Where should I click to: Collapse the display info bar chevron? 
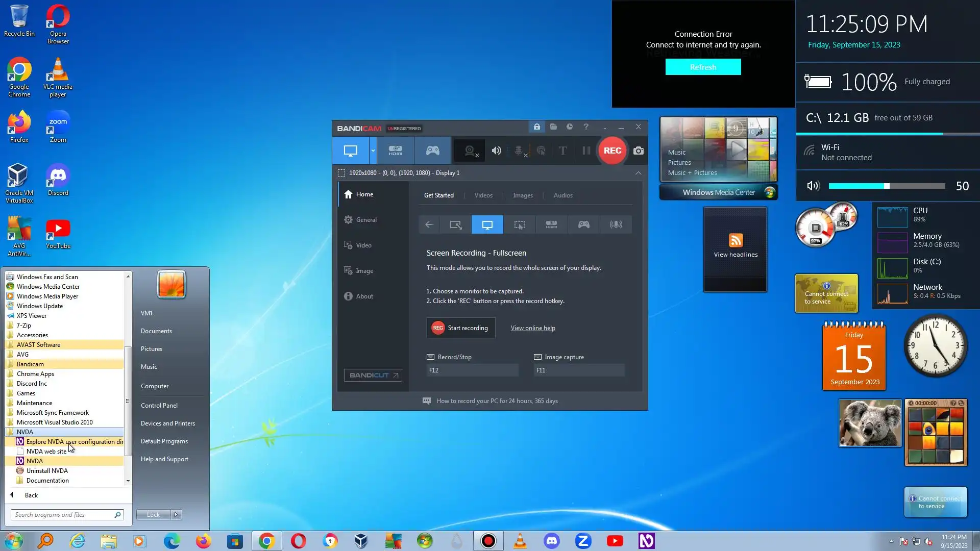pos(638,173)
